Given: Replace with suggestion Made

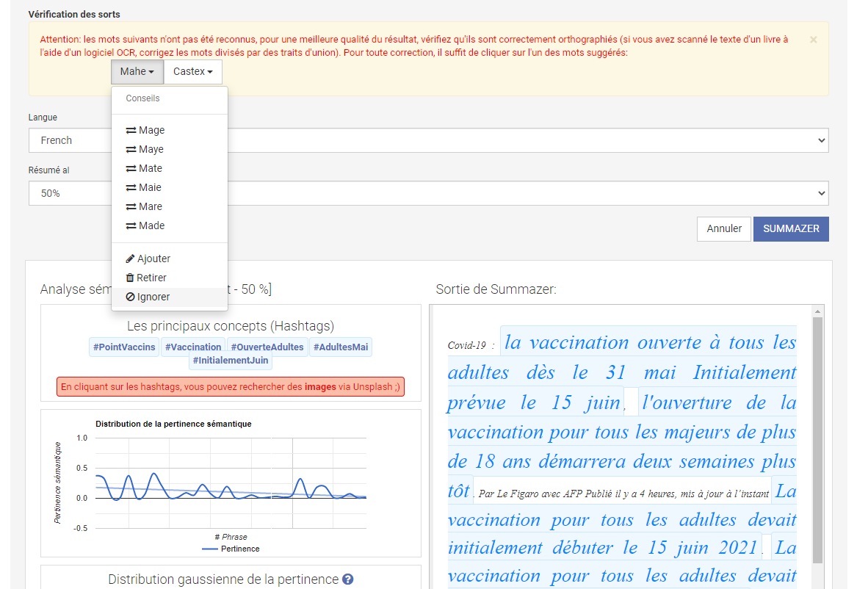Looking at the screenshot, I should pos(170,226).
